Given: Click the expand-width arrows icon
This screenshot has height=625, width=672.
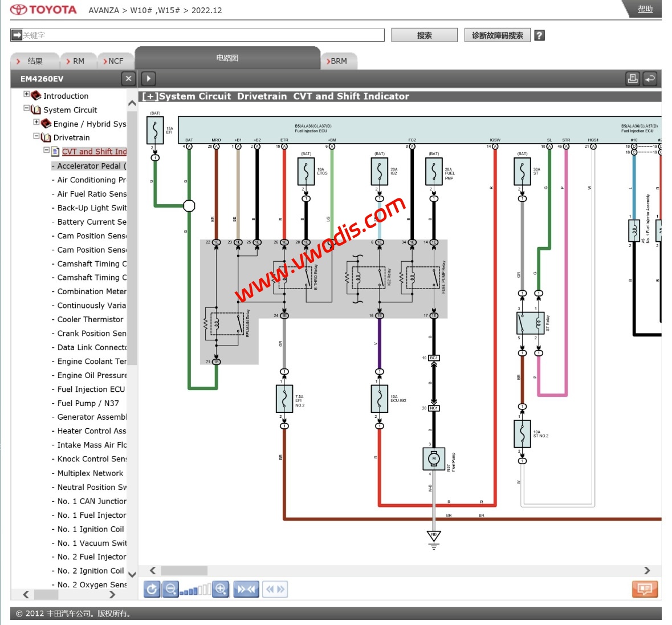Looking at the screenshot, I should tap(275, 589).
